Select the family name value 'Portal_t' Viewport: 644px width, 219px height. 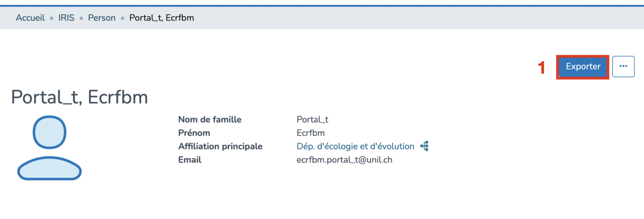312,119
